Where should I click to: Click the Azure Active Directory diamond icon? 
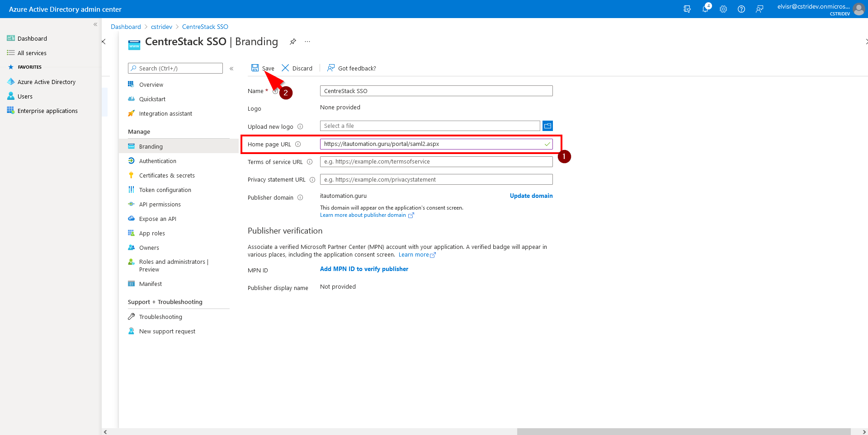click(x=11, y=82)
